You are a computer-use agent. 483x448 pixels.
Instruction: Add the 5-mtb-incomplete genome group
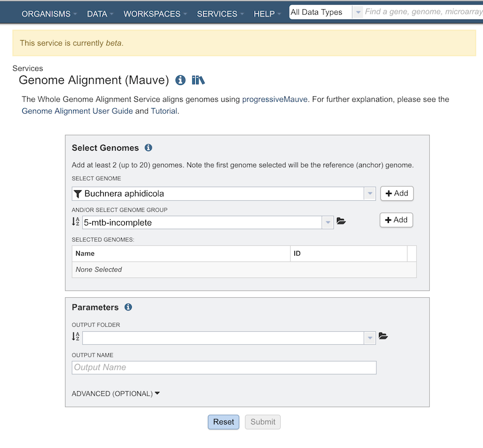[x=396, y=220]
